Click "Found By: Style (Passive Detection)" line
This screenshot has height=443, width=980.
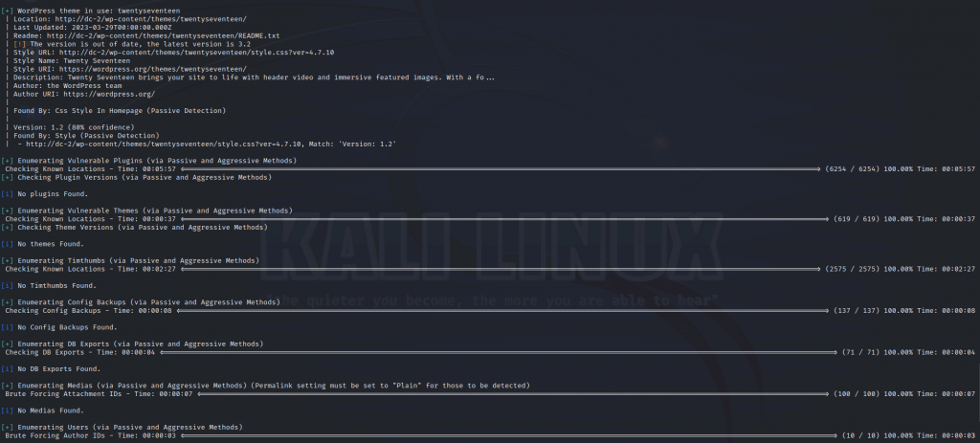[x=86, y=136]
